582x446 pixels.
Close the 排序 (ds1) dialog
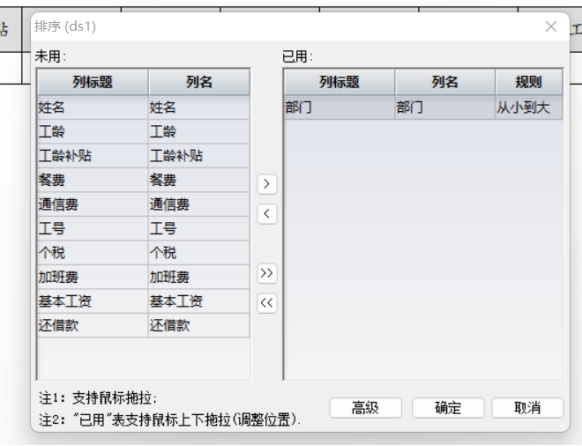551,26
